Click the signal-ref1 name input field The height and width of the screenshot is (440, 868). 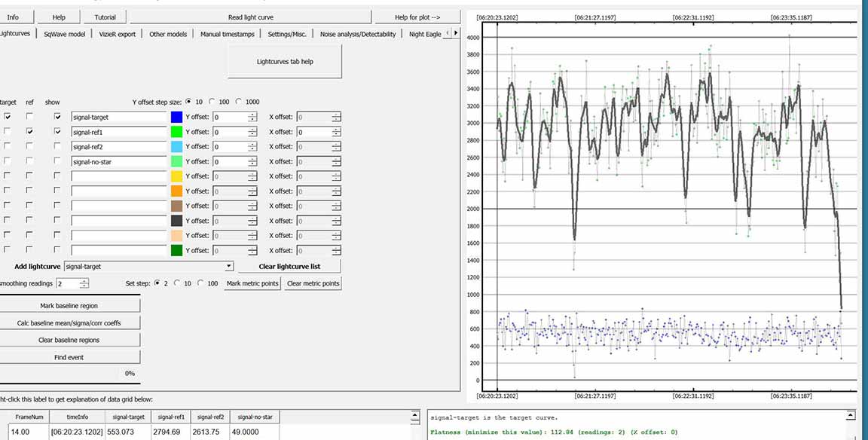(x=118, y=132)
